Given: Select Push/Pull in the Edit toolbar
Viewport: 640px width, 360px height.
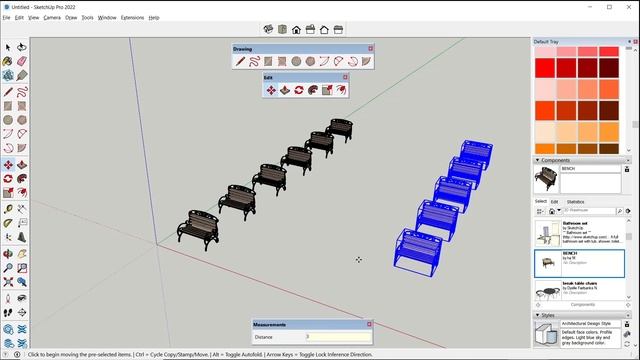Looking at the screenshot, I should (285, 90).
